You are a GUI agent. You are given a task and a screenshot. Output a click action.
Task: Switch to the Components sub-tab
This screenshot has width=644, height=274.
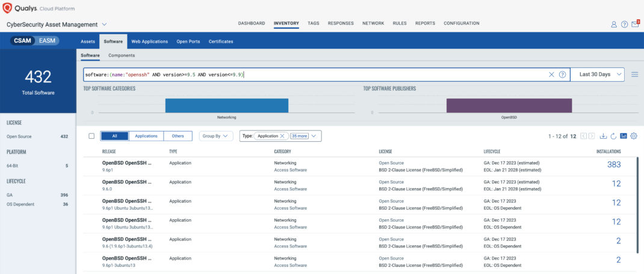[x=122, y=55]
